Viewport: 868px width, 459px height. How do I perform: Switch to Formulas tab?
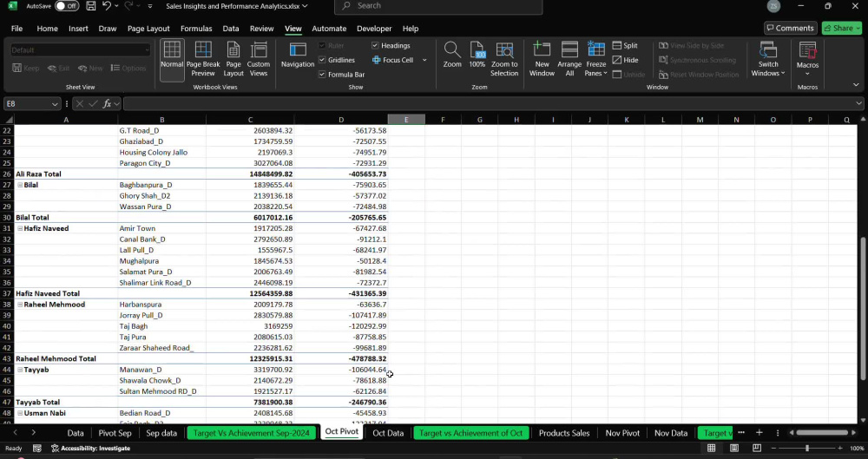pos(196,29)
